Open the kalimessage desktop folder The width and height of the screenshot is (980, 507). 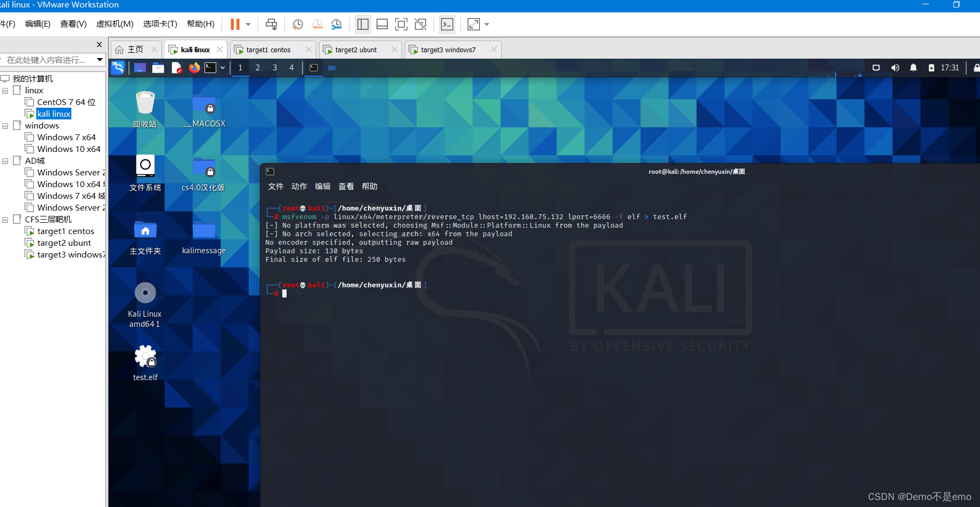pos(204,237)
